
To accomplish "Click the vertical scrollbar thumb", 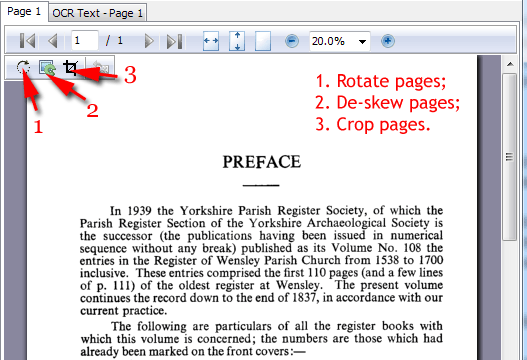I will click(x=510, y=157).
